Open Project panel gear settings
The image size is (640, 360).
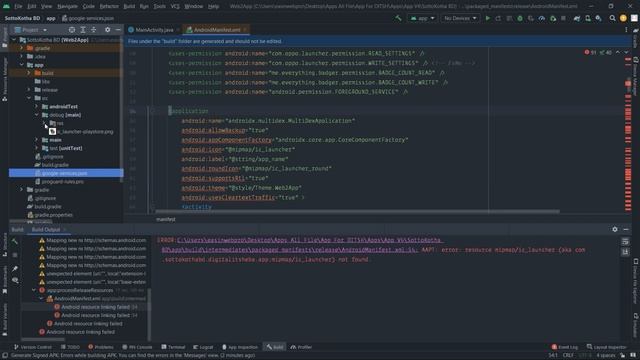coord(107,30)
